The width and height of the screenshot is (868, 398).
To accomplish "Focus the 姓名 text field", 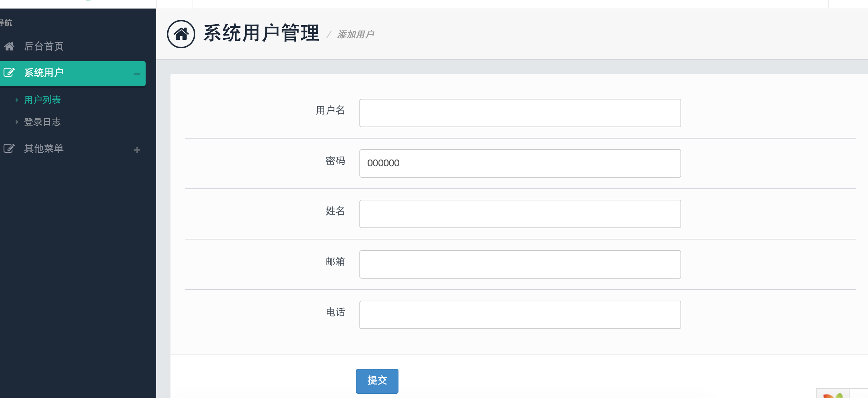I will click(520, 214).
